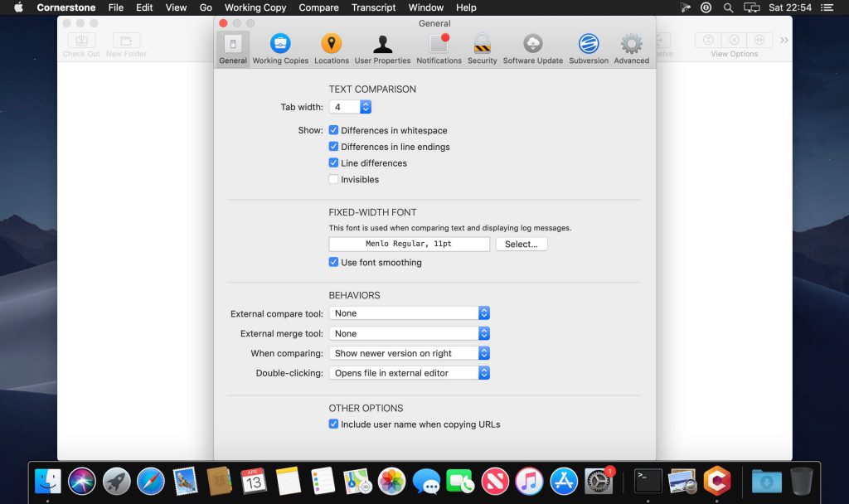The width and height of the screenshot is (849, 504).
Task: Toggle Use font smoothing checkbox
Action: click(333, 263)
